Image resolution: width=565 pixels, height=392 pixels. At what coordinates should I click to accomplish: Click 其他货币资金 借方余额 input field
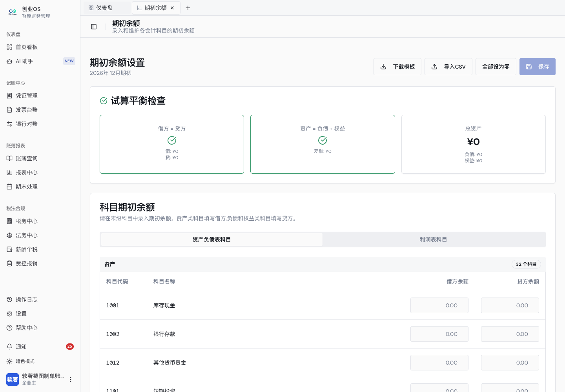pyautogui.click(x=439, y=363)
